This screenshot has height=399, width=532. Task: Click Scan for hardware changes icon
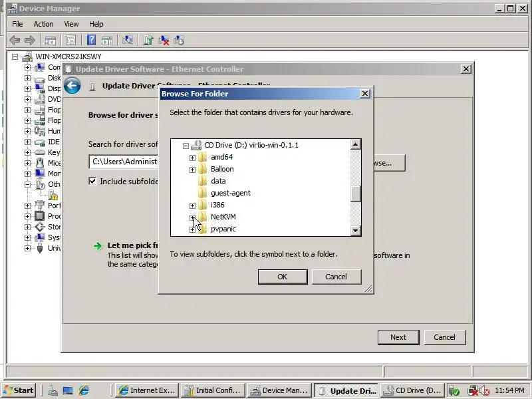[x=128, y=41]
